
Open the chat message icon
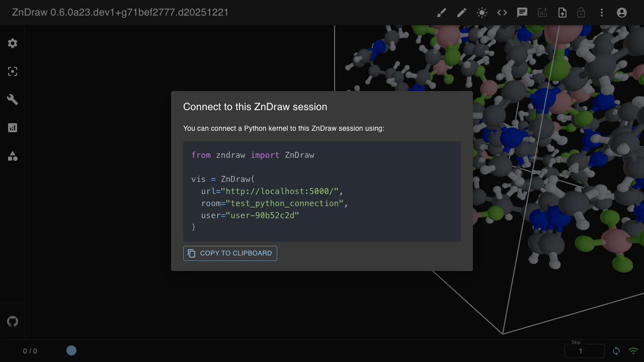[522, 13]
